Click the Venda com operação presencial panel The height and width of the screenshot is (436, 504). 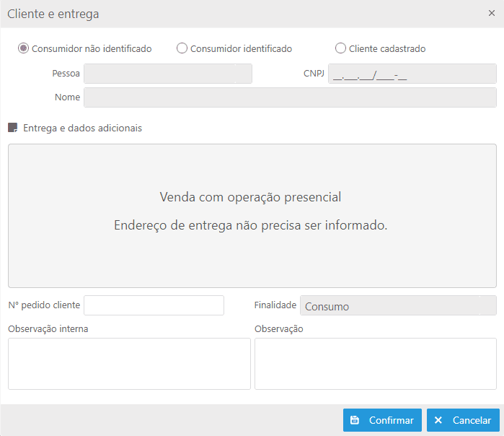tap(252, 216)
